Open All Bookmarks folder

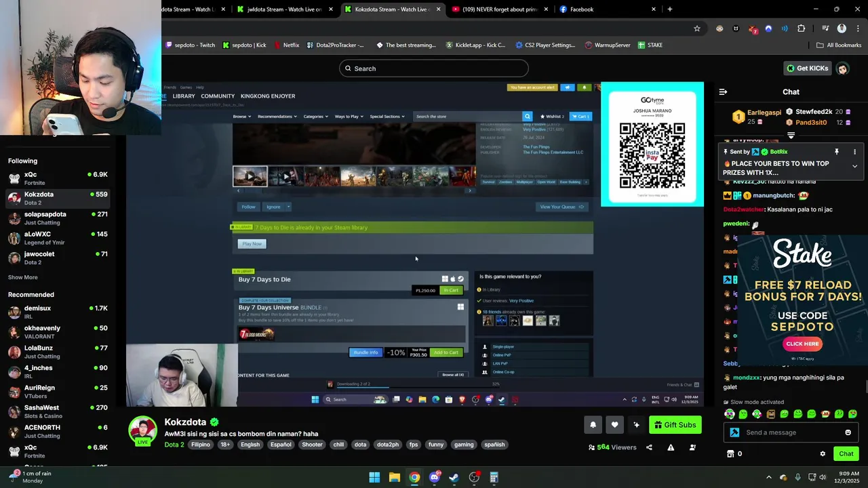click(839, 45)
